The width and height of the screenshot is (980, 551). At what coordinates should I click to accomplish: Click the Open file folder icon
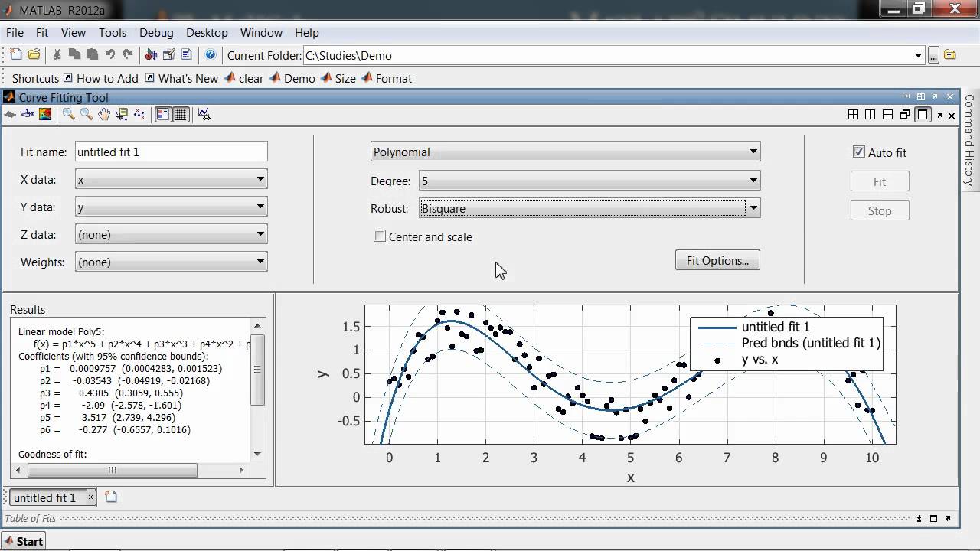34,55
